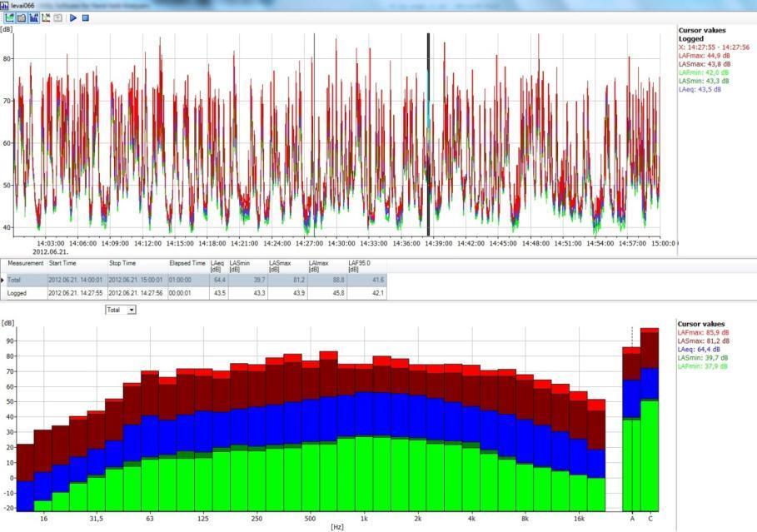The height and width of the screenshot is (532, 757).
Task: Click the Logged row LAImax value 45,8
Action: tap(338, 293)
